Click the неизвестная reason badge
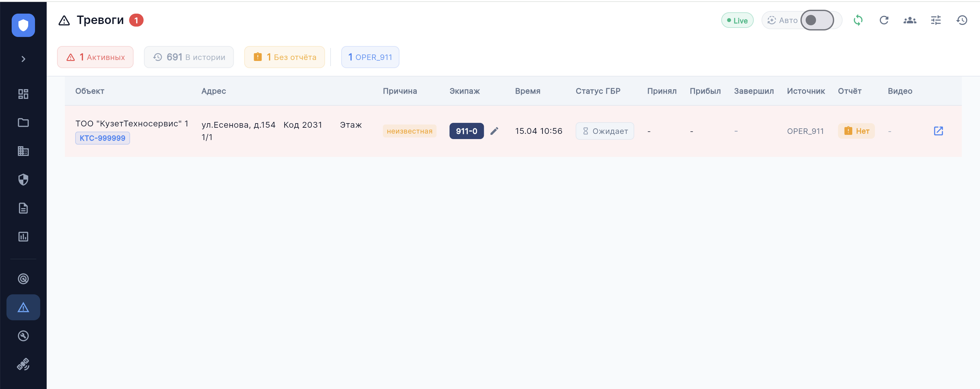This screenshot has height=389, width=980. coord(409,131)
